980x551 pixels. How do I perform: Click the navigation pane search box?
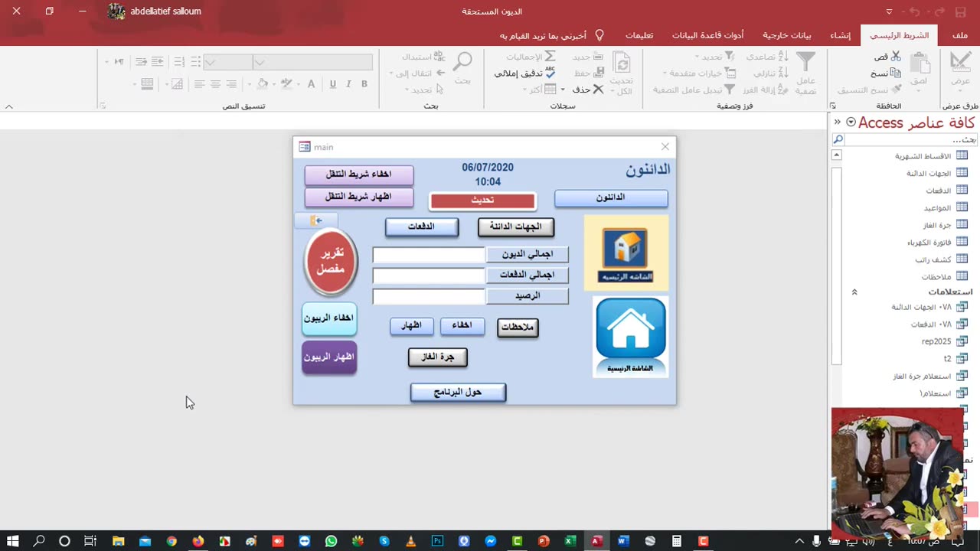click(910, 140)
